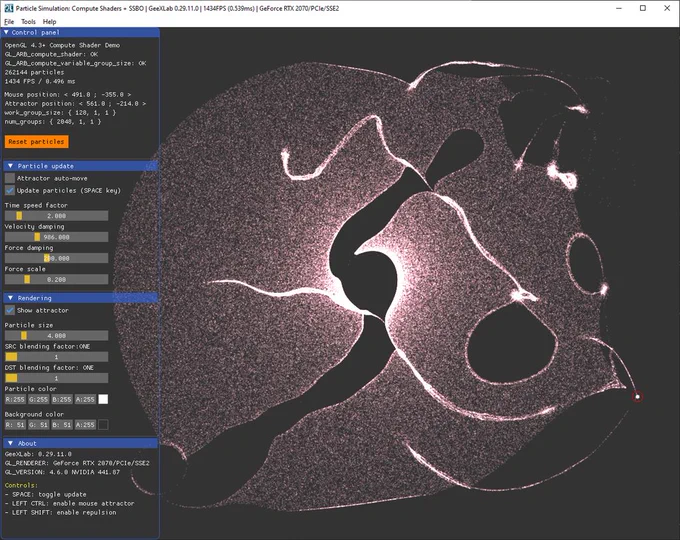Image resolution: width=680 pixels, height=540 pixels.
Task: Click the 'GeeXLab: 0.29.11.0' line
Action: (x=38, y=454)
